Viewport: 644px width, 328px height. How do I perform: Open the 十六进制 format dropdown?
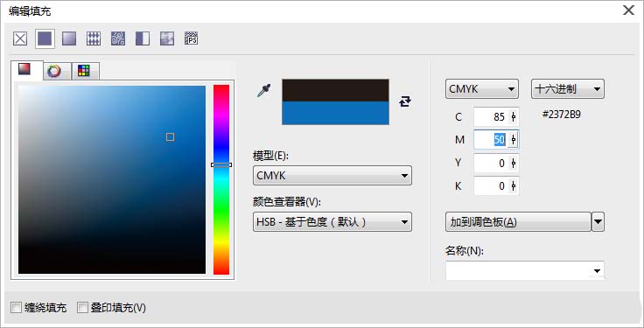click(x=568, y=89)
